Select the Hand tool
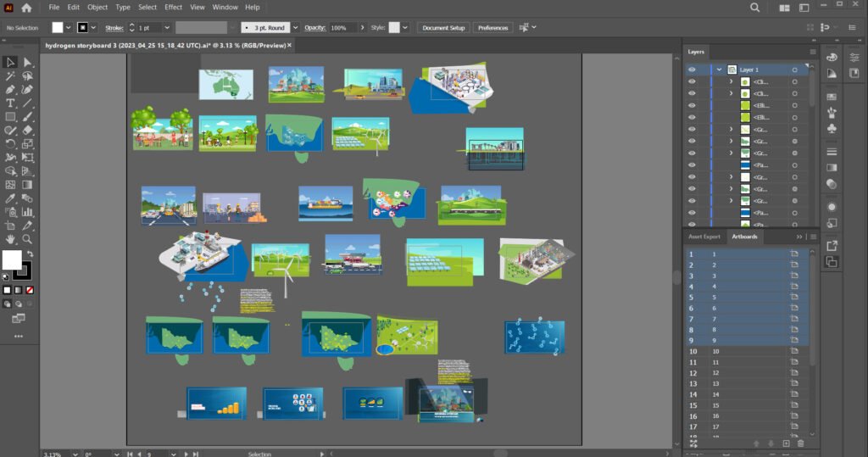Screen dimensions: 868x457 (10, 239)
